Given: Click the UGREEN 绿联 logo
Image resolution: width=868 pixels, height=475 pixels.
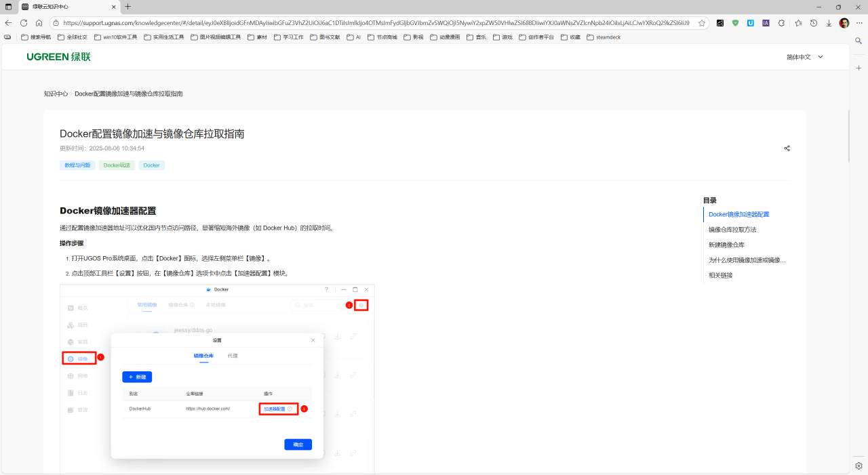Looking at the screenshot, I should (58, 57).
